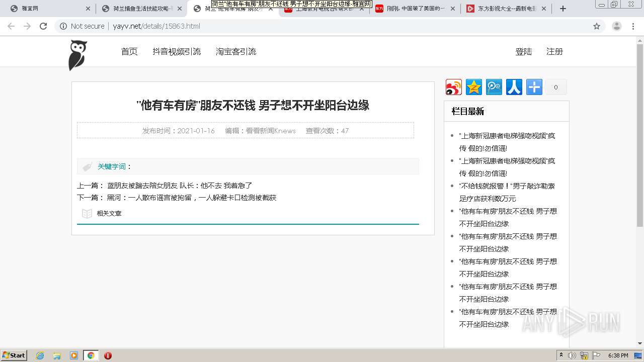This screenshot has height=362, width=644.
Task: Close the 雅宜网 tab
Action: pyautogui.click(x=88, y=9)
